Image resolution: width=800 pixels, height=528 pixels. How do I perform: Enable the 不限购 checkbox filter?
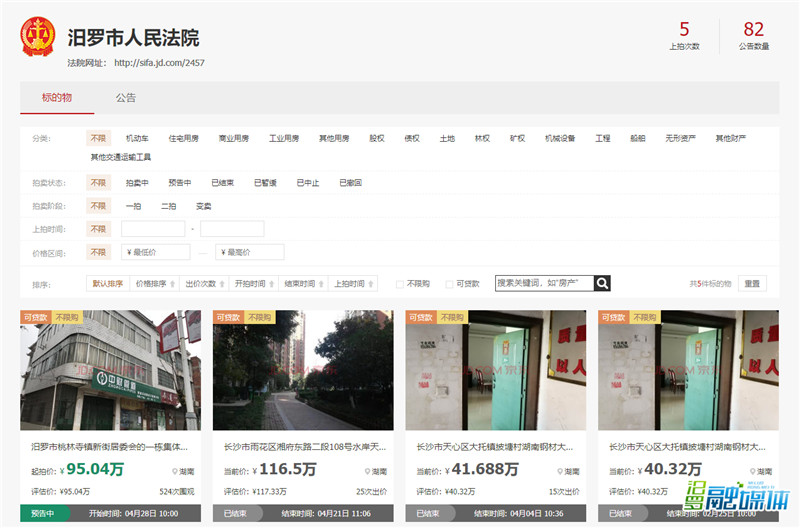coord(400,284)
